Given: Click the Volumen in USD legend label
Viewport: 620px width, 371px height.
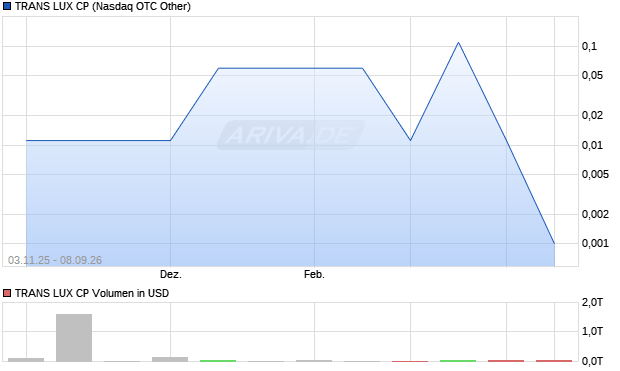Looking at the screenshot, I should [92, 293].
